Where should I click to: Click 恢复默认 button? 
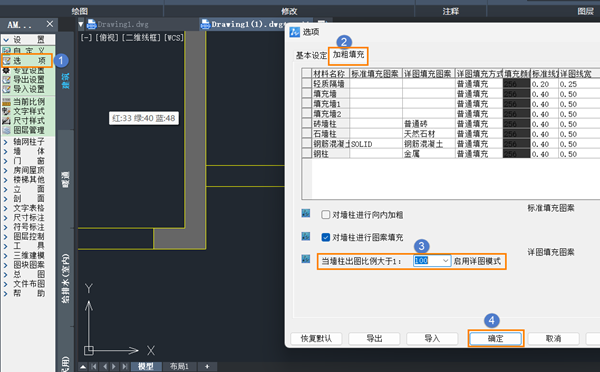point(316,339)
